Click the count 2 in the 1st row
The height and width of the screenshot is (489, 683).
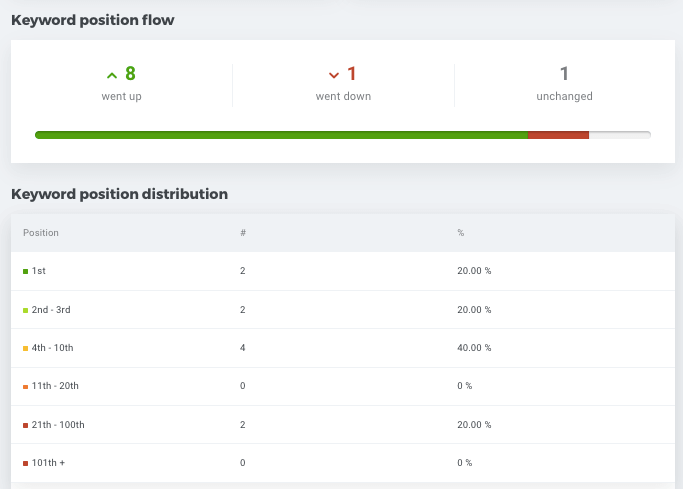pos(243,271)
